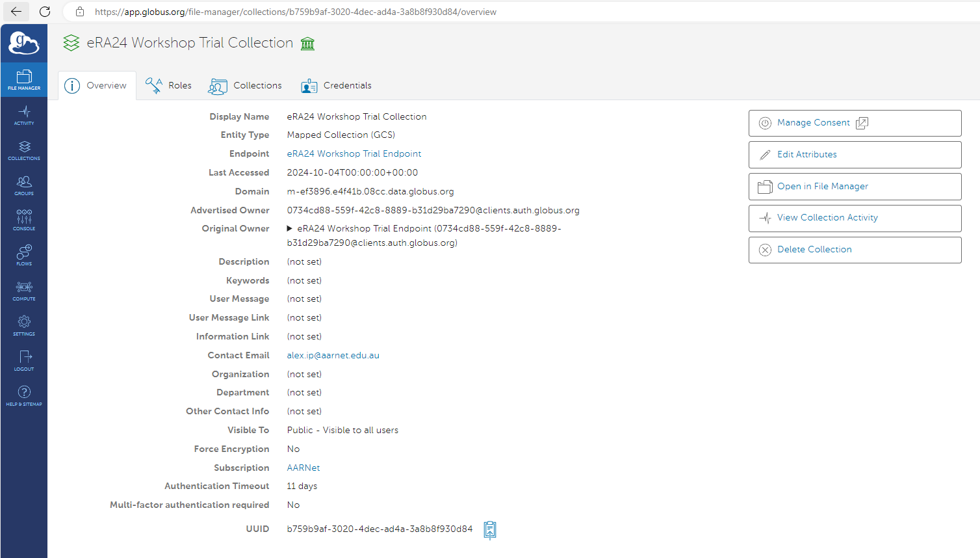Screen dimensions: 980x558
Task: Click the Advertised Owner identity value
Action: (433, 210)
